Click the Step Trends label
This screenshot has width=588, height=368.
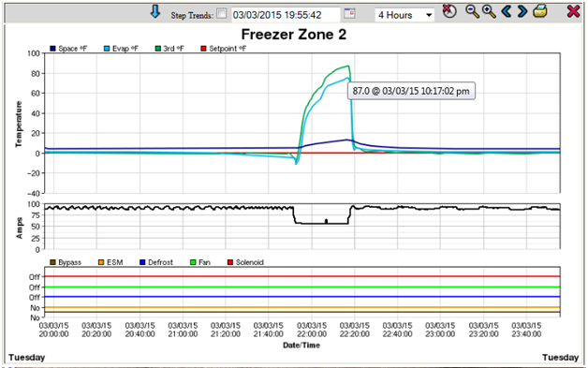point(192,15)
